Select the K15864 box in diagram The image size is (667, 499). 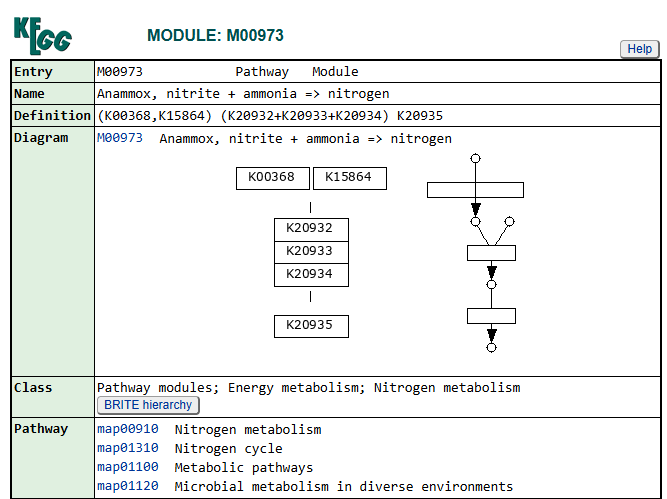tap(349, 178)
